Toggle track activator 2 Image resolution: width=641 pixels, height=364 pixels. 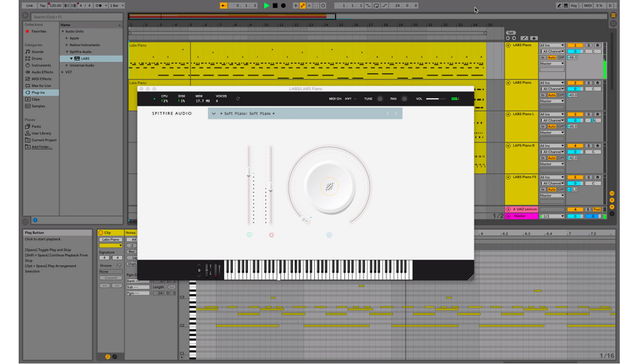coord(575,83)
